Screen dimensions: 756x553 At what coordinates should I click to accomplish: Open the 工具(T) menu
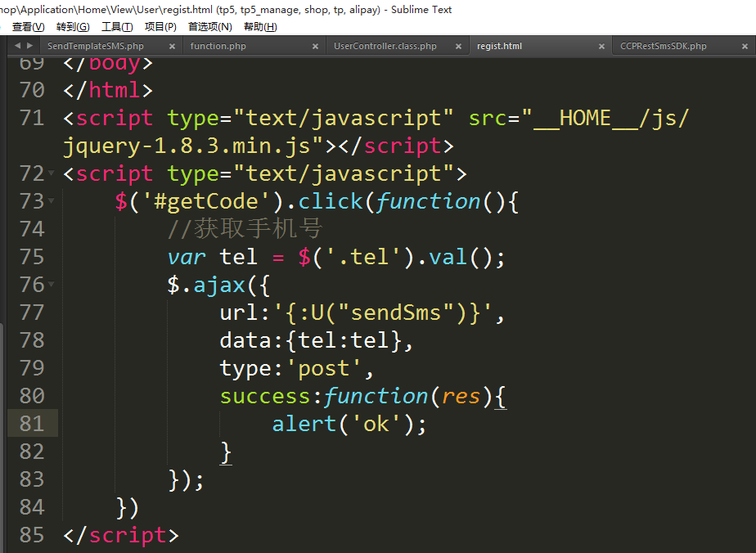click(117, 27)
